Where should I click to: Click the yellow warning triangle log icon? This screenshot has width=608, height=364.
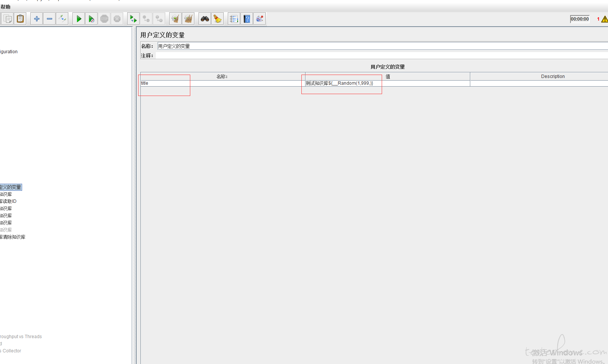pos(604,19)
